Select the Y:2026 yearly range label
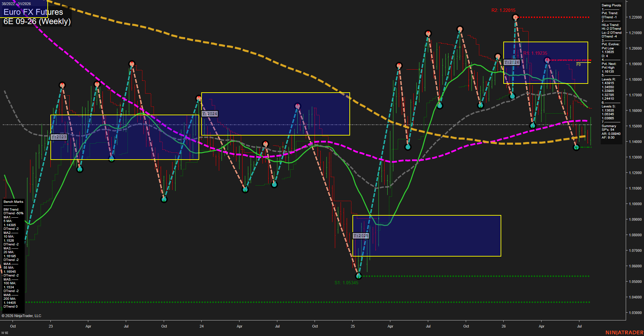This screenshot has width=644, height=336. 511,62
